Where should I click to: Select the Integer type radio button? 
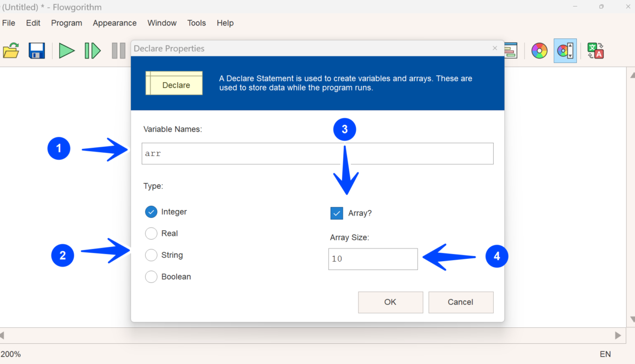coord(151,212)
